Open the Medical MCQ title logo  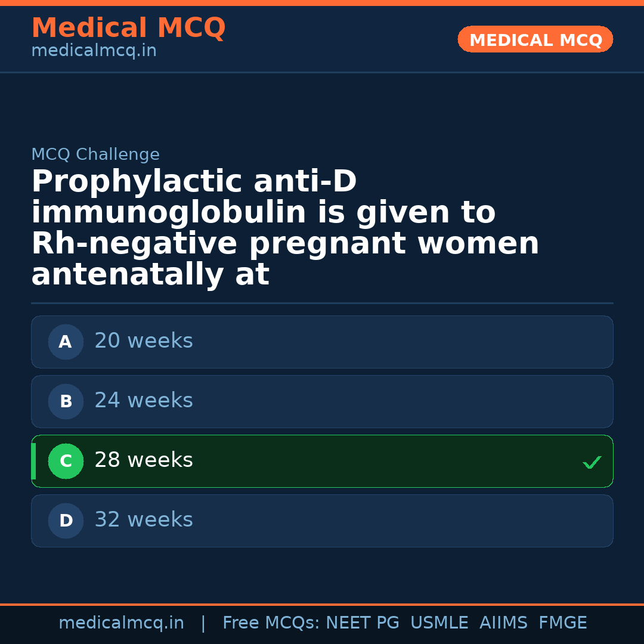click(128, 28)
